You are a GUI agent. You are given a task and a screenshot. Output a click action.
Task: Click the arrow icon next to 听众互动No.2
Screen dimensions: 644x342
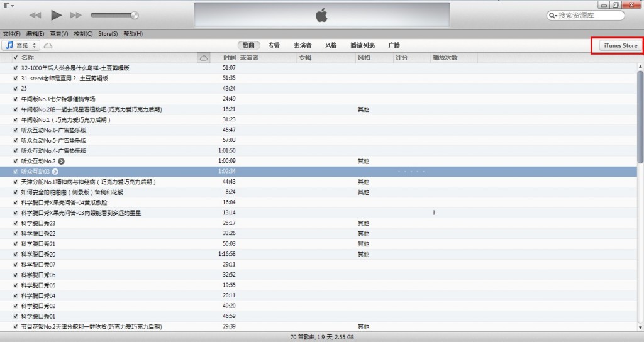tap(61, 162)
